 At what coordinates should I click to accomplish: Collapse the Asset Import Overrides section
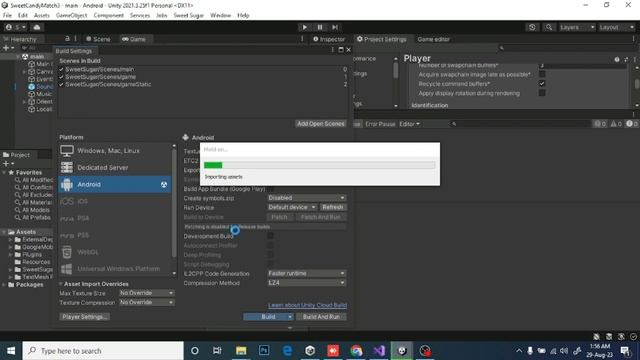tap(61, 284)
